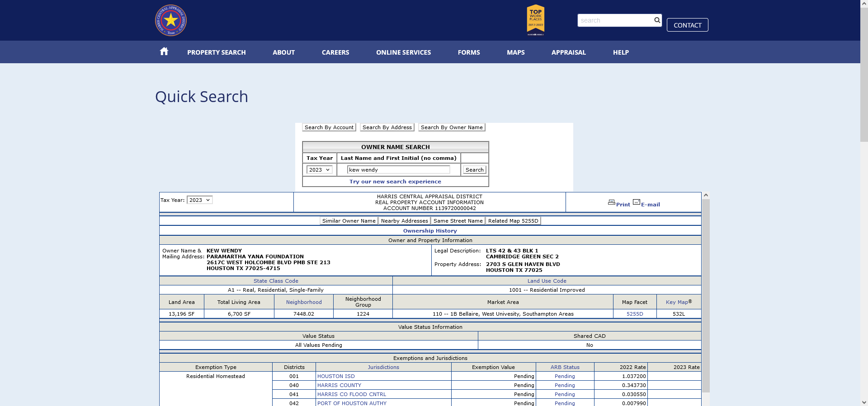Switch to Search By Owner Name
This screenshot has height=406, width=868.
pos(452,127)
